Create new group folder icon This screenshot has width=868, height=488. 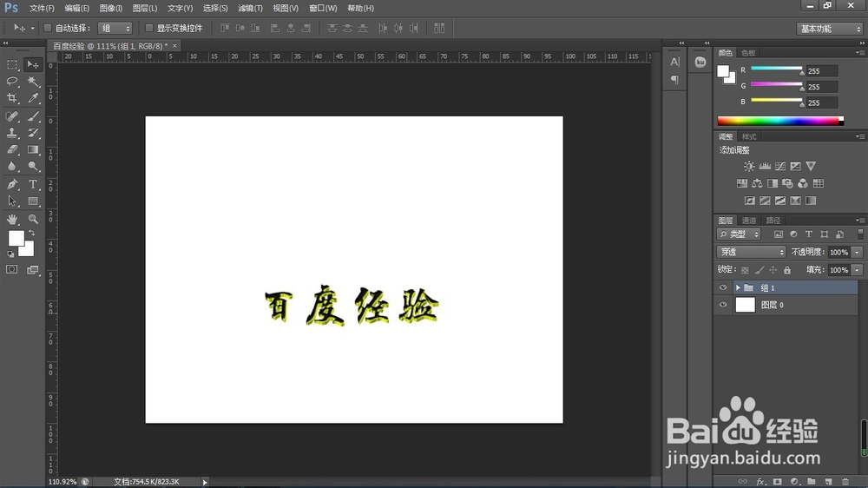click(812, 482)
